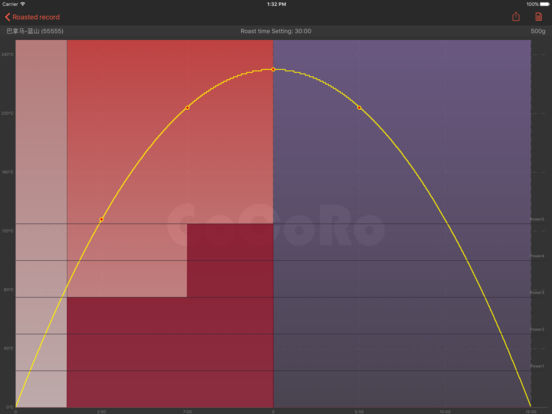
Task: Tap the share icon in the top bar
Action: pos(516,17)
